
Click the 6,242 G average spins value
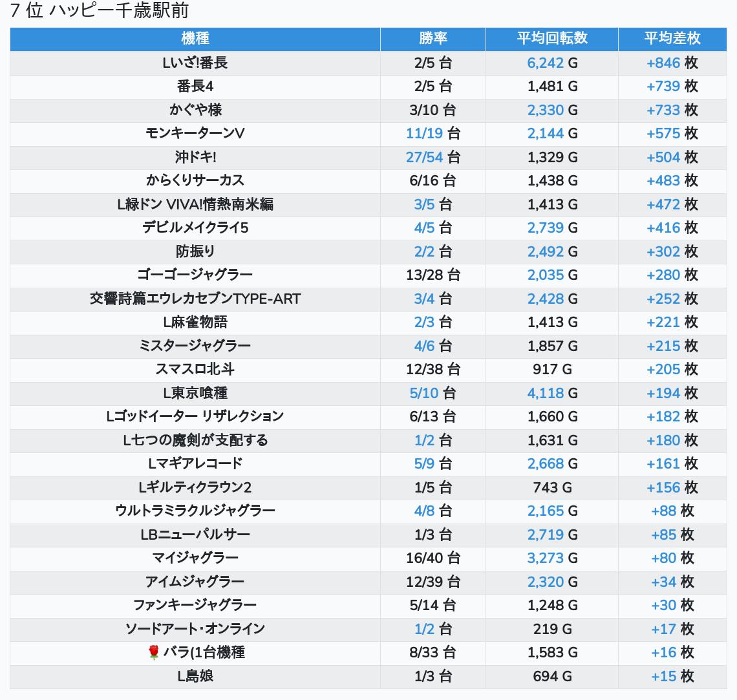click(x=552, y=63)
